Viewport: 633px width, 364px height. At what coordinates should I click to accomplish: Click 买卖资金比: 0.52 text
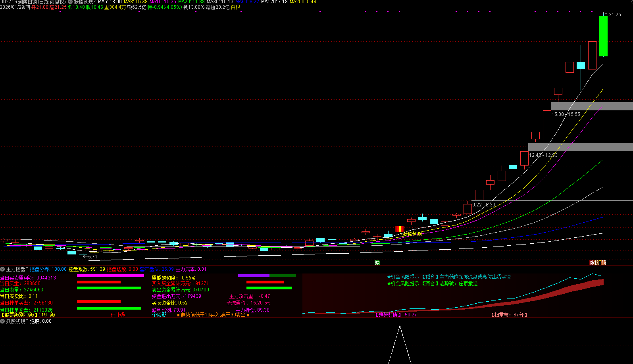(170, 303)
